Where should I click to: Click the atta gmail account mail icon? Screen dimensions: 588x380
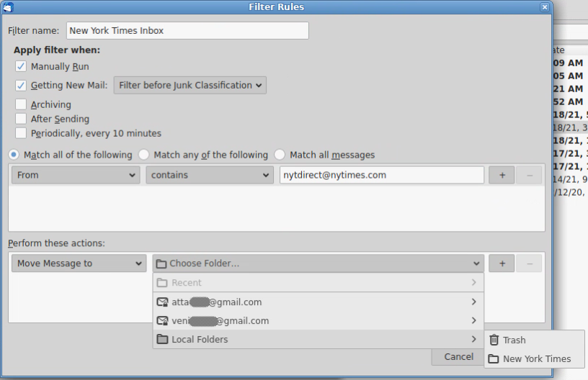[162, 302]
